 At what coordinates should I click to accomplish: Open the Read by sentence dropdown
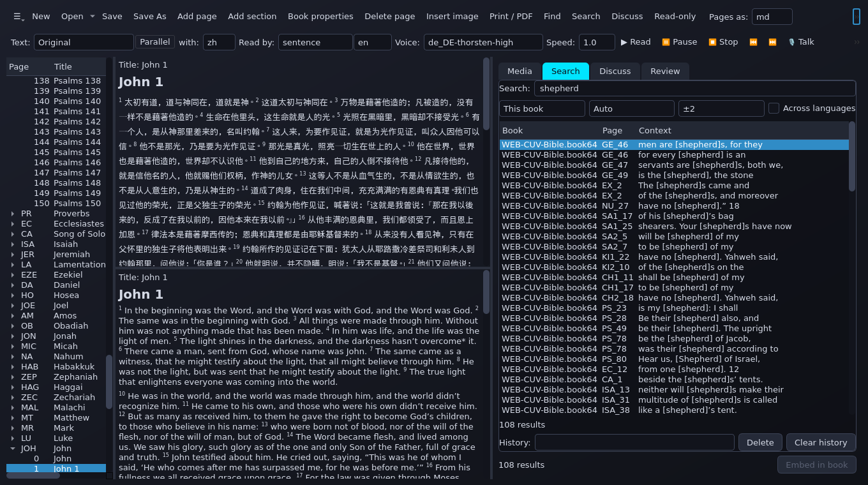tap(315, 42)
